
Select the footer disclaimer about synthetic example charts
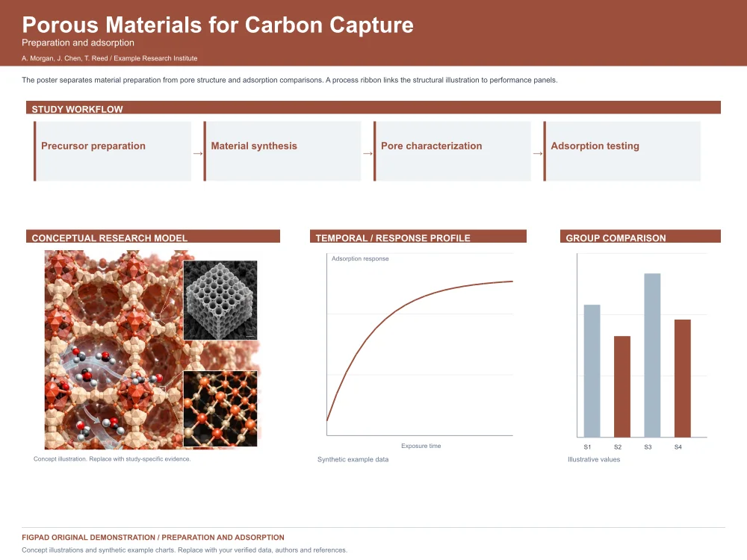tap(185, 550)
